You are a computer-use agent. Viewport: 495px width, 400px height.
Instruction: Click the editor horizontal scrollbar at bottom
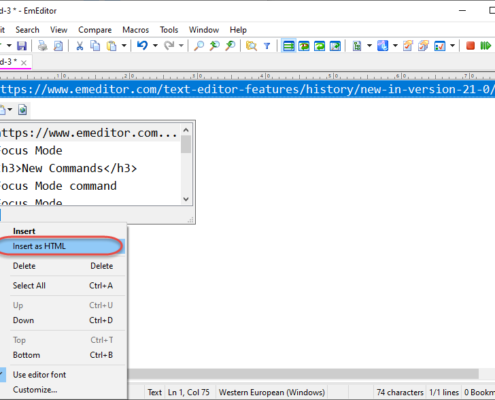(303, 374)
